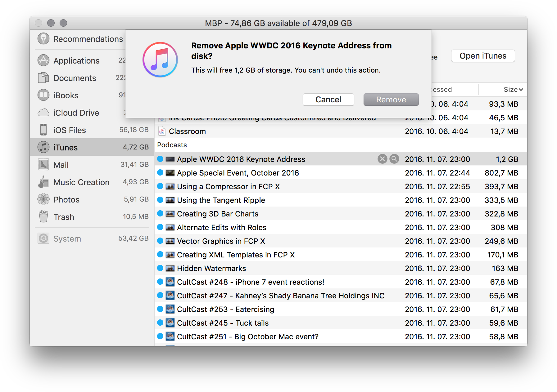Click the Mail stamp icon
This screenshot has width=557, height=392.
[43, 164]
